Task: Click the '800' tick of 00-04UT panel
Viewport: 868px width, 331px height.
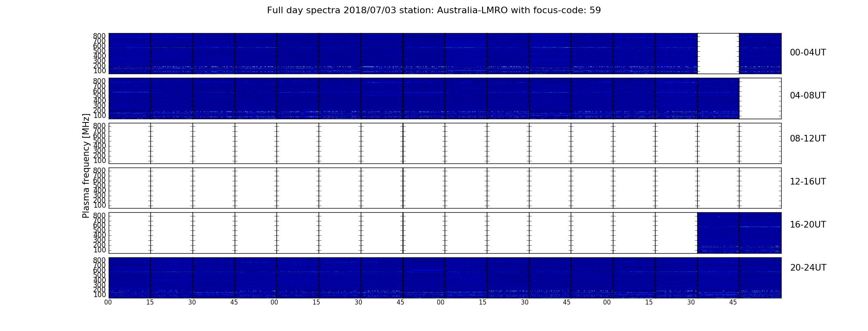Action: [x=99, y=36]
